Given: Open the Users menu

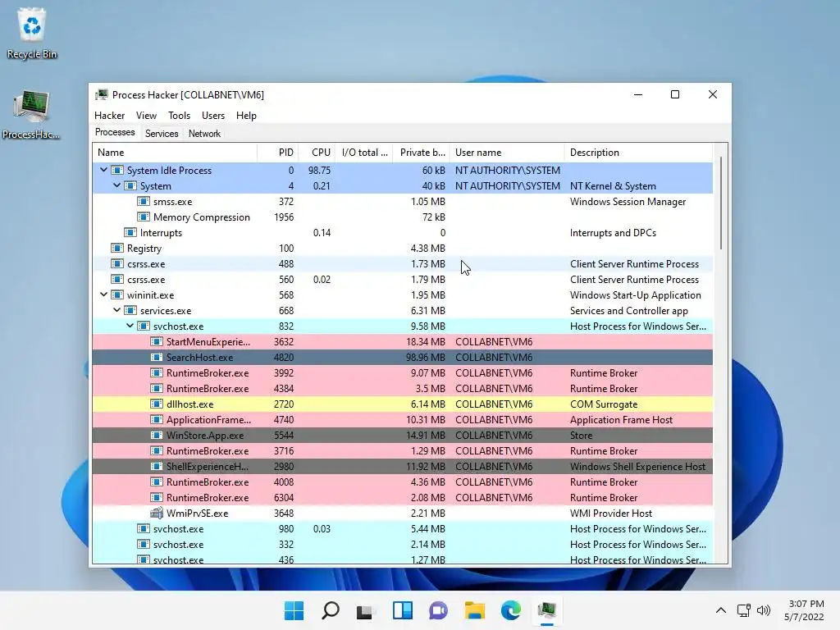Looking at the screenshot, I should coord(213,115).
